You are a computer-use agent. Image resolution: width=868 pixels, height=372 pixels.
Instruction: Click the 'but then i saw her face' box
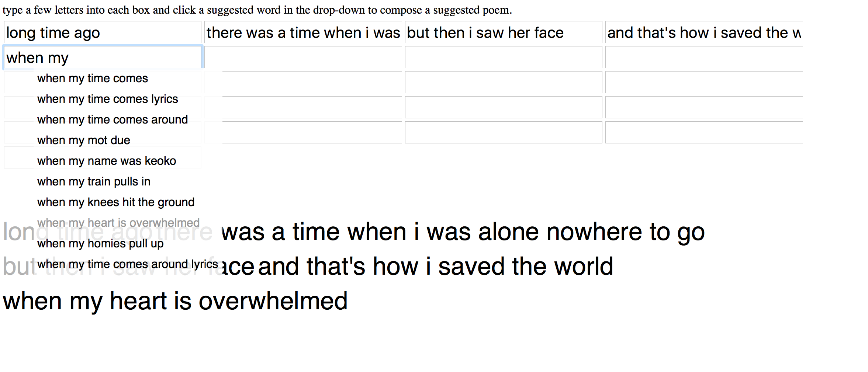[x=504, y=32]
